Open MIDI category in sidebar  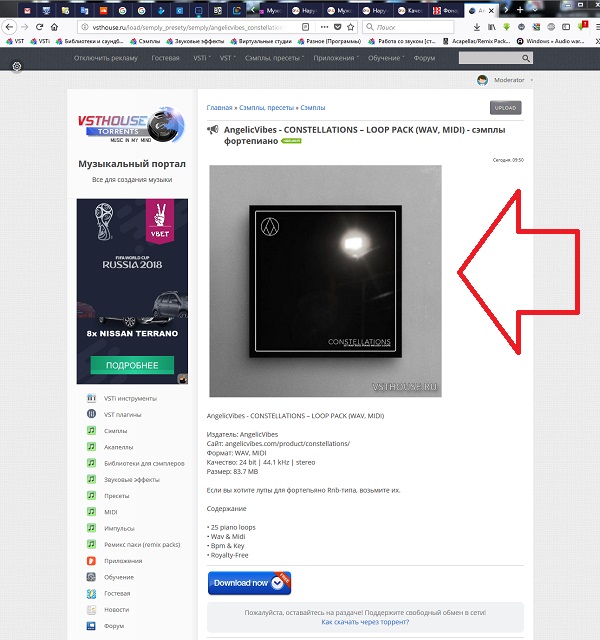coord(111,512)
